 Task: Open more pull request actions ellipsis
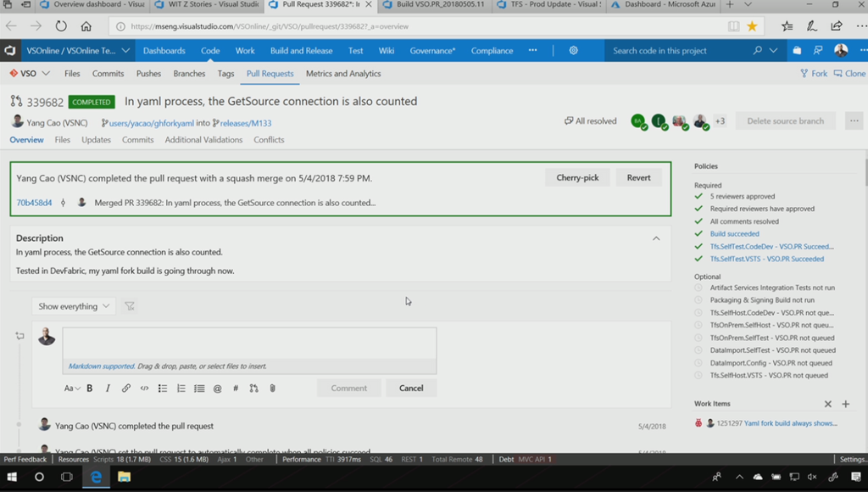(854, 120)
